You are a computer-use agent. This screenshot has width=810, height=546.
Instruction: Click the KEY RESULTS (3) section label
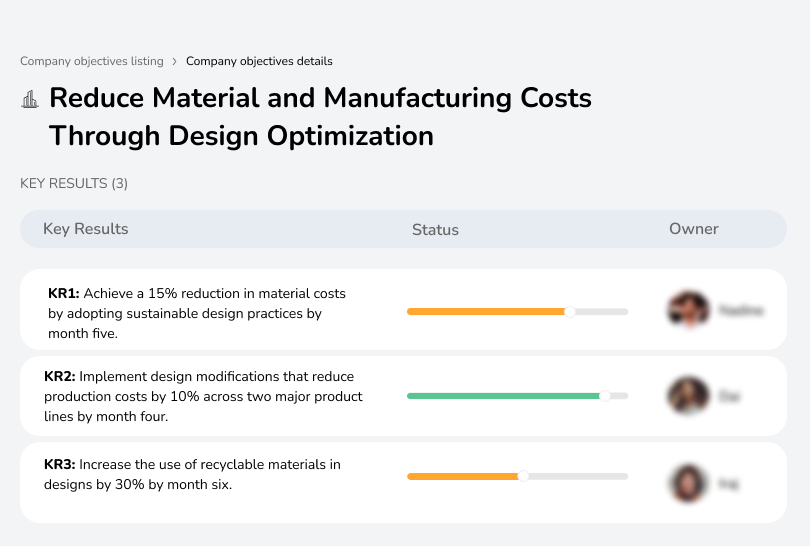[74, 183]
